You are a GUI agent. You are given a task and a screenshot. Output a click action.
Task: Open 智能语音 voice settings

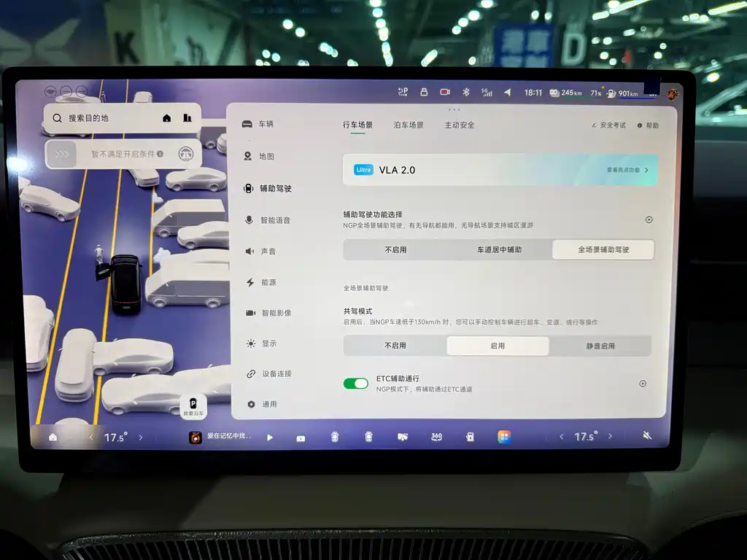click(x=267, y=220)
